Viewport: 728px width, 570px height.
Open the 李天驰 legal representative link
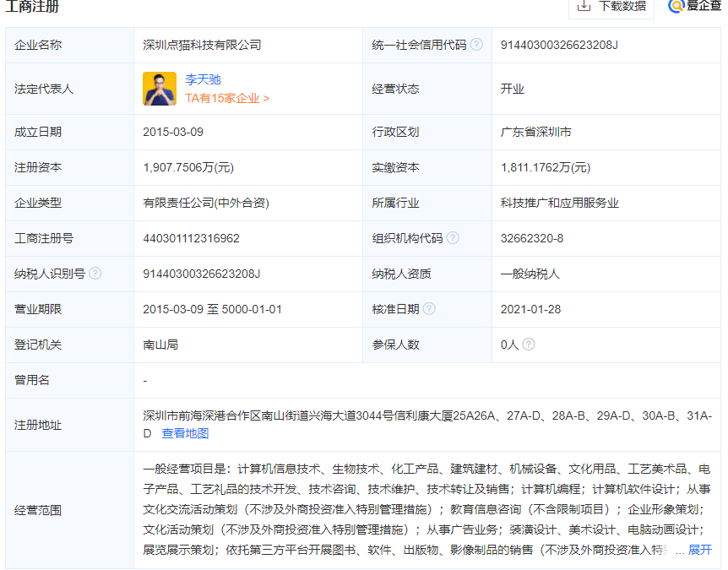pyautogui.click(x=203, y=79)
